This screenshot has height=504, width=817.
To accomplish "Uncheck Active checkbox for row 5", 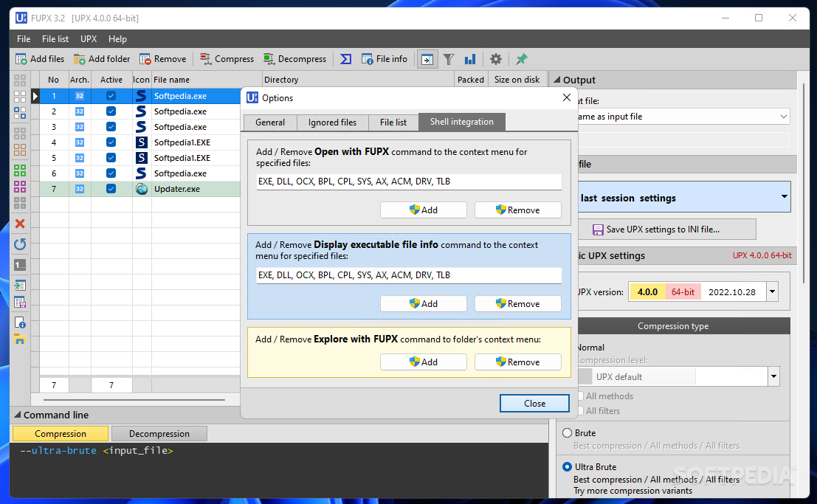I will coord(111,157).
